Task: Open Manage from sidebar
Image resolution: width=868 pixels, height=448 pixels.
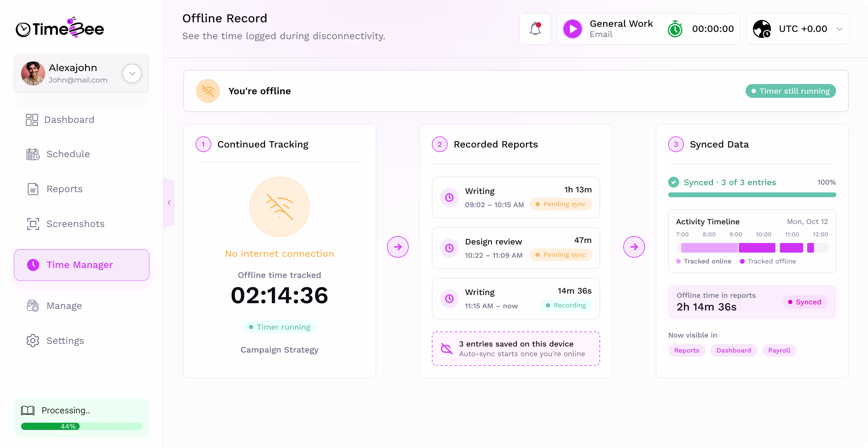Action: 64,306
